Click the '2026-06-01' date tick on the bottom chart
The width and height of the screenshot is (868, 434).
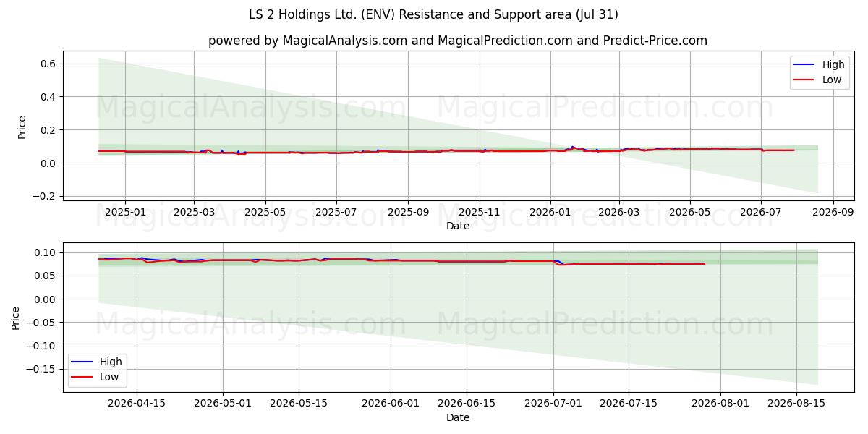coord(391,404)
